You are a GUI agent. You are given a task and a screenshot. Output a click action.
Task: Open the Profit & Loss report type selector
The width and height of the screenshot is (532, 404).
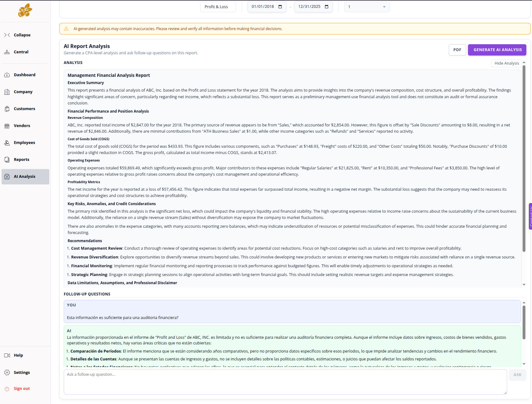pyautogui.click(x=218, y=7)
